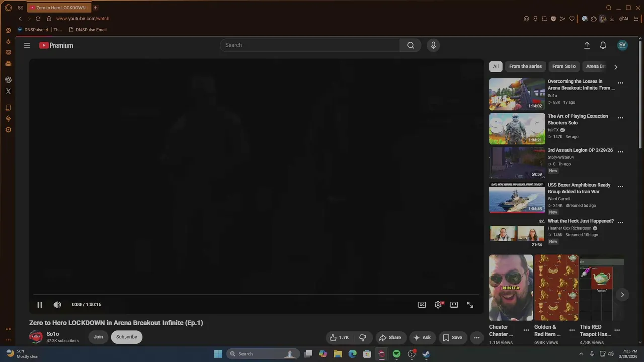Go to YouTube Premium home logo

tap(56, 45)
